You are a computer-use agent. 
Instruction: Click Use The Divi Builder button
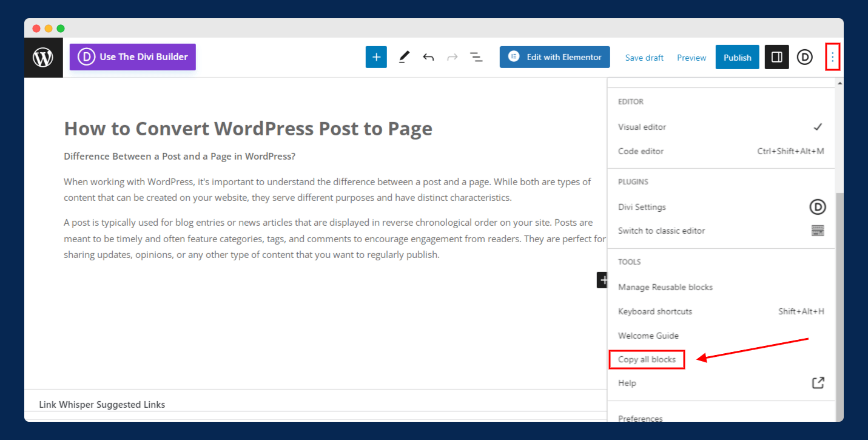point(133,57)
